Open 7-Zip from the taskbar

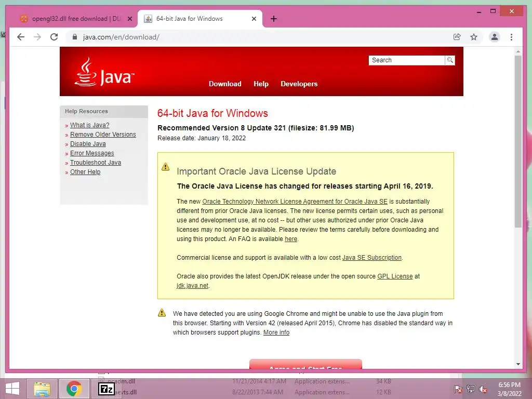coord(107,389)
